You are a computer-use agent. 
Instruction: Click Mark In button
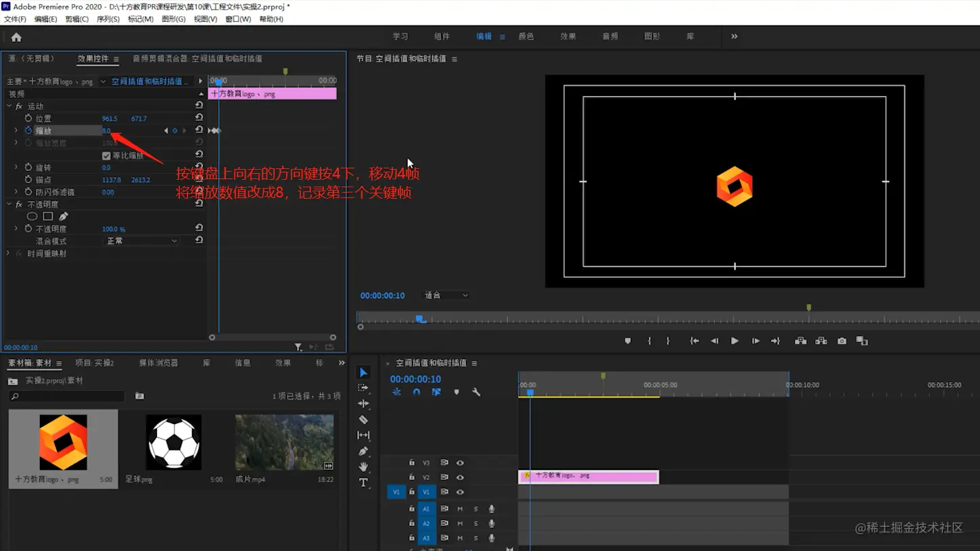point(649,341)
